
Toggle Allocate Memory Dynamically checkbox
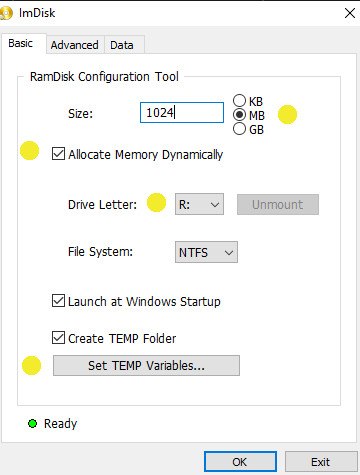click(58, 154)
